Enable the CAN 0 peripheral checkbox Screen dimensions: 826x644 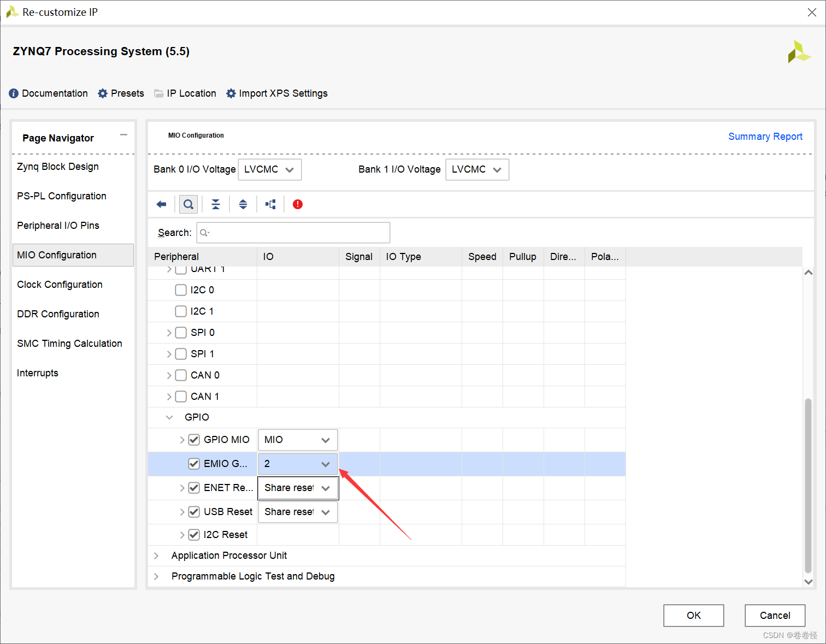pyautogui.click(x=181, y=375)
